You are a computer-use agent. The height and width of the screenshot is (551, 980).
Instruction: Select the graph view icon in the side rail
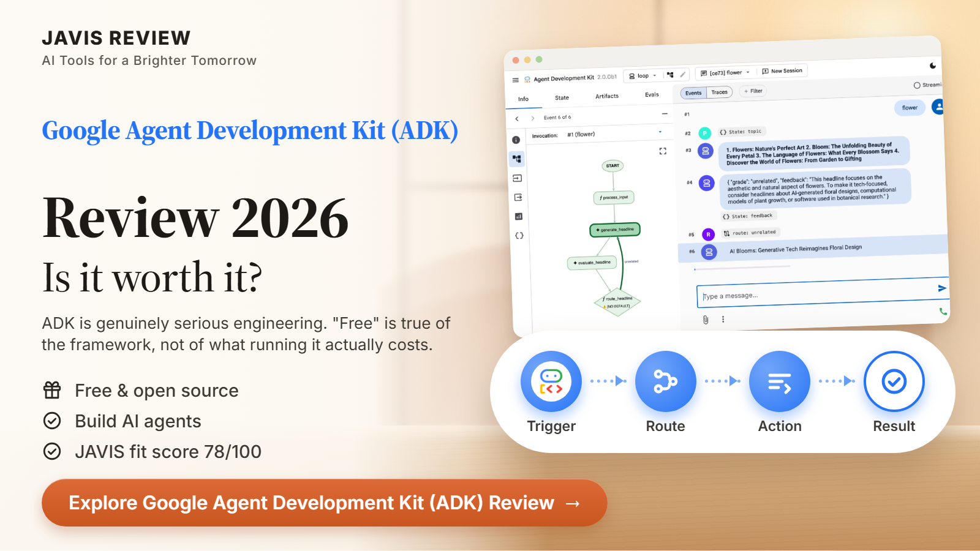[517, 159]
